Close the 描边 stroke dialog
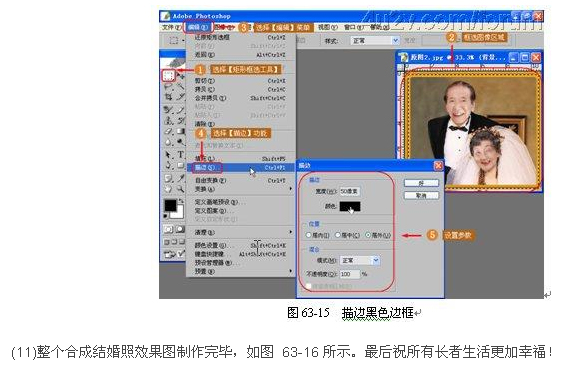This screenshot has height=367, width=567. 438,166
